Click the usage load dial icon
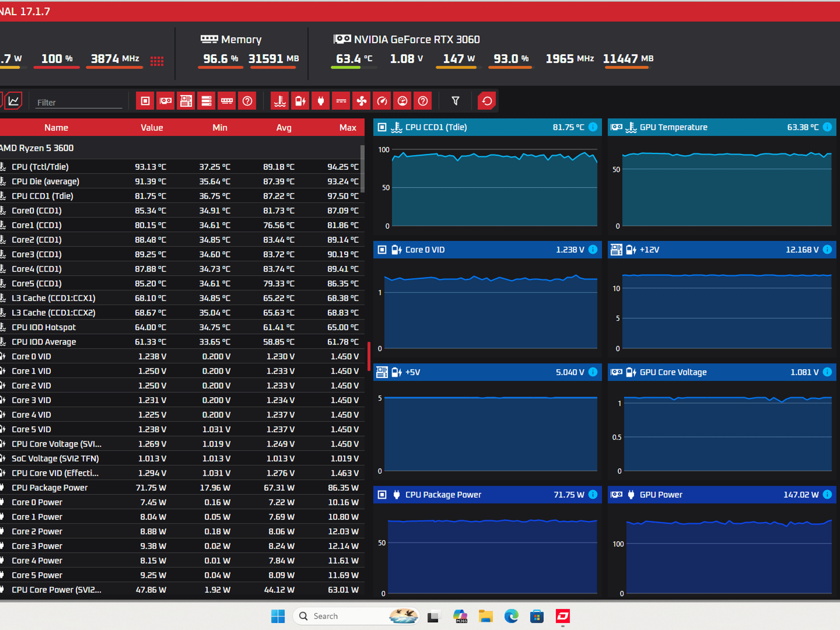This screenshot has width=840, height=630. pyautogui.click(x=402, y=101)
